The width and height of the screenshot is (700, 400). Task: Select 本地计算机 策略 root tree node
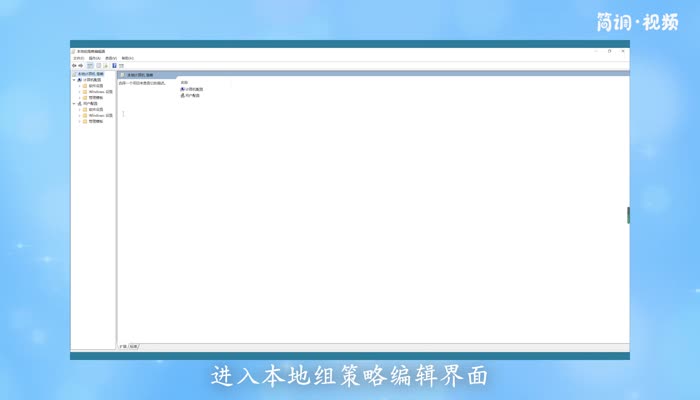click(91, 74)
